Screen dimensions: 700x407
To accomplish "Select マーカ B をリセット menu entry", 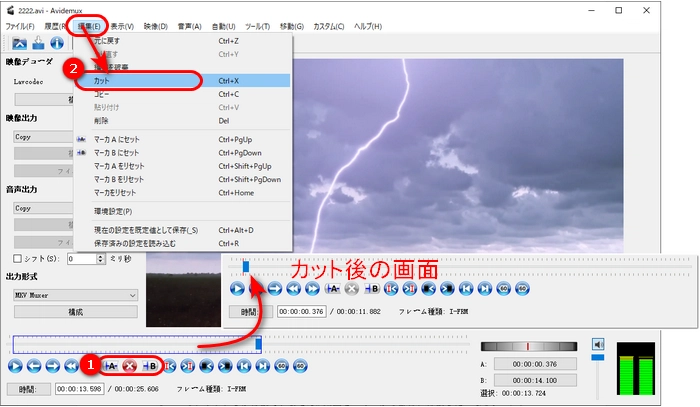I will tap(182, 179).
